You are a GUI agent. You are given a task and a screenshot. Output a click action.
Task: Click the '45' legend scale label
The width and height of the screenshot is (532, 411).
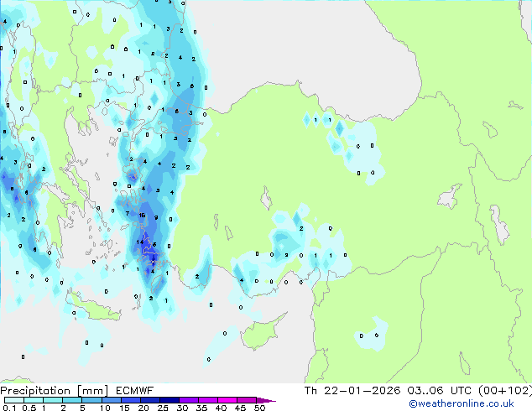[x=240, y=408]
